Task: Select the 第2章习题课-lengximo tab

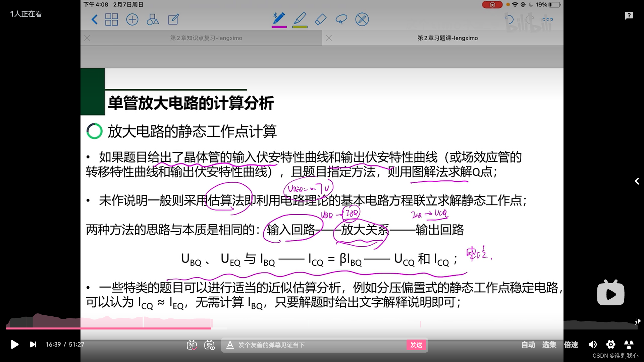Action: click(447, 38)
